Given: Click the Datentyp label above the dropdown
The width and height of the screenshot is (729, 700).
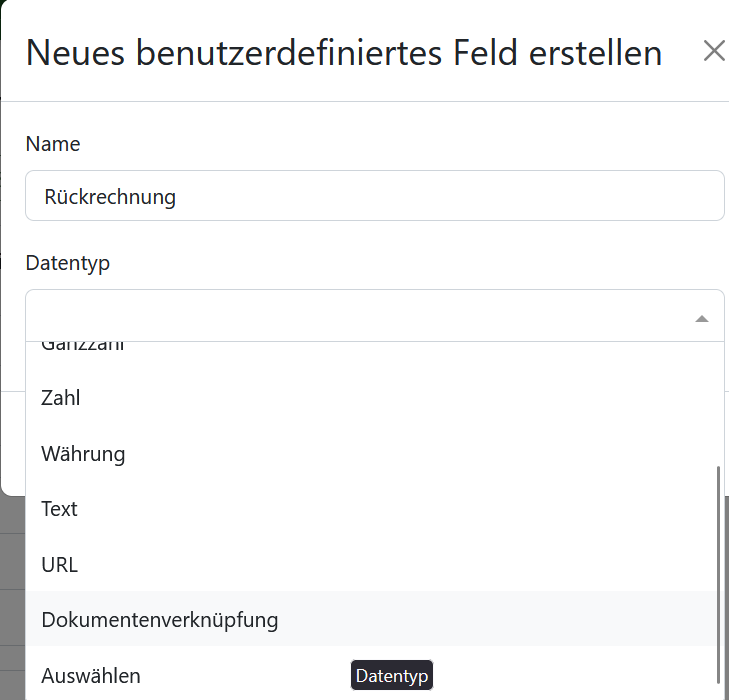Looking at the screenshot, I should click(x=68, y=263).
